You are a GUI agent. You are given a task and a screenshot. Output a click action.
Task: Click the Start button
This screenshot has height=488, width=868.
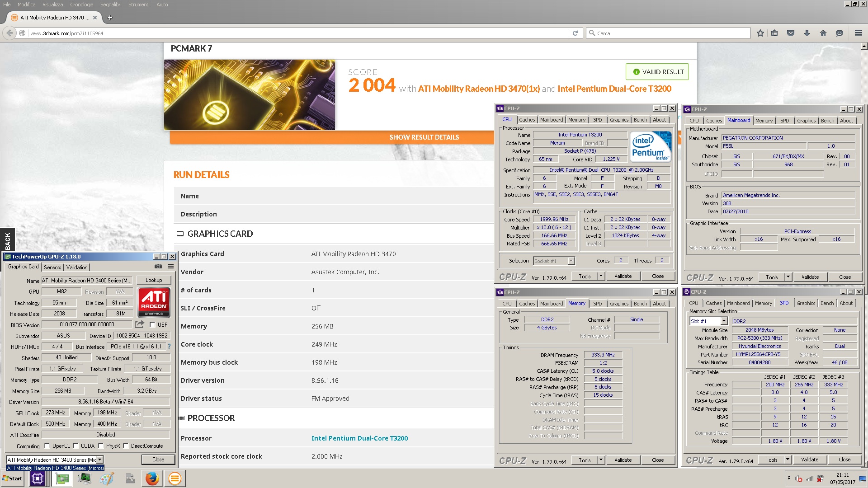tap(13, 479)
